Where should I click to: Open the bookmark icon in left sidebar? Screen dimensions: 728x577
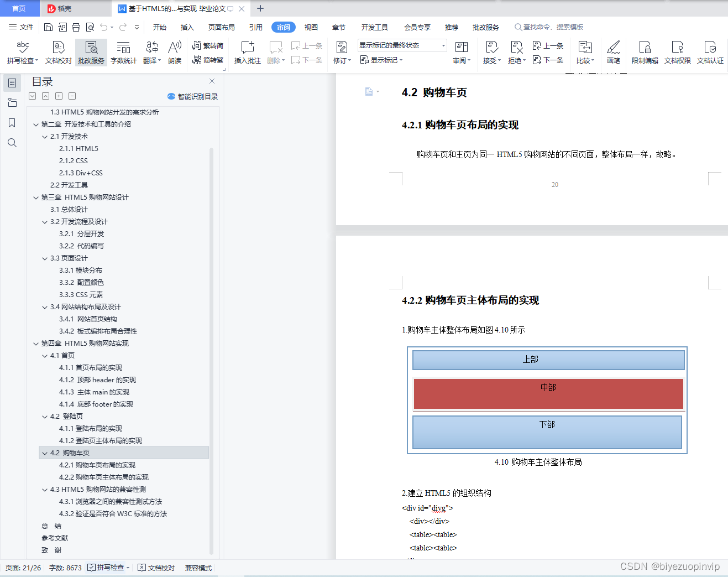[12, 123]
